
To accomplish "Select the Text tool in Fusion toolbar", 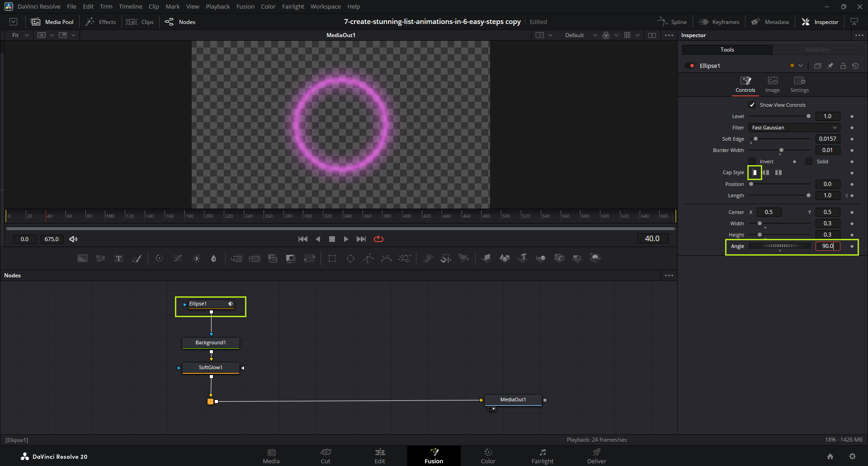I will coord(118,258).
